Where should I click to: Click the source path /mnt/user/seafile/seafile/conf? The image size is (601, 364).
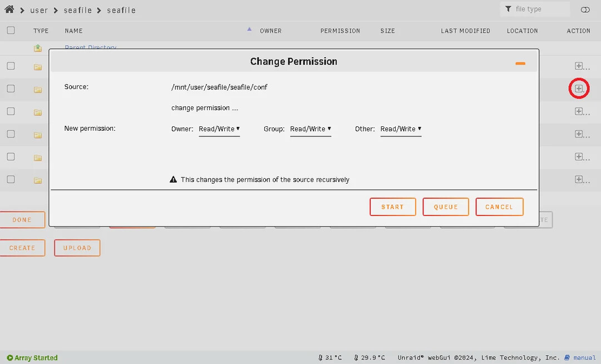[219, 87]
